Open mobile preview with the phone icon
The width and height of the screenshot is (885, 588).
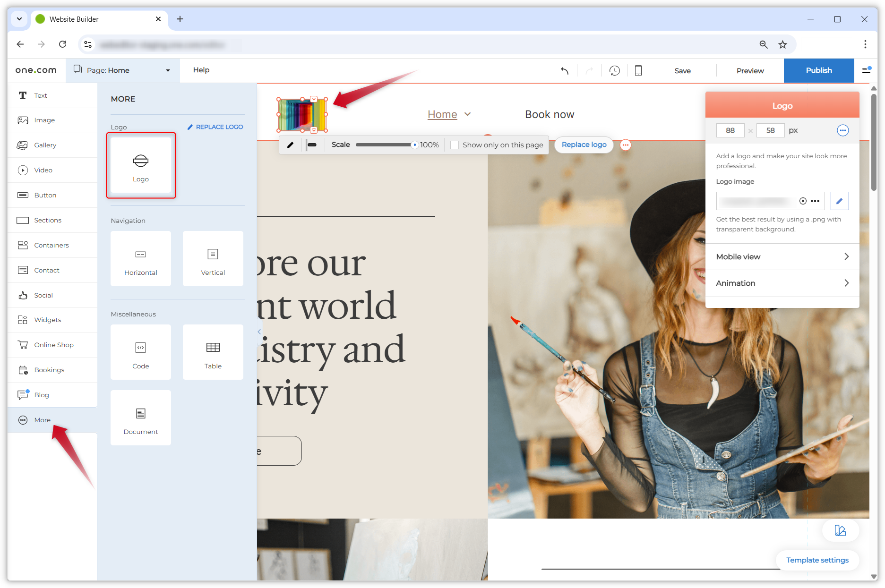pos(638,70)
